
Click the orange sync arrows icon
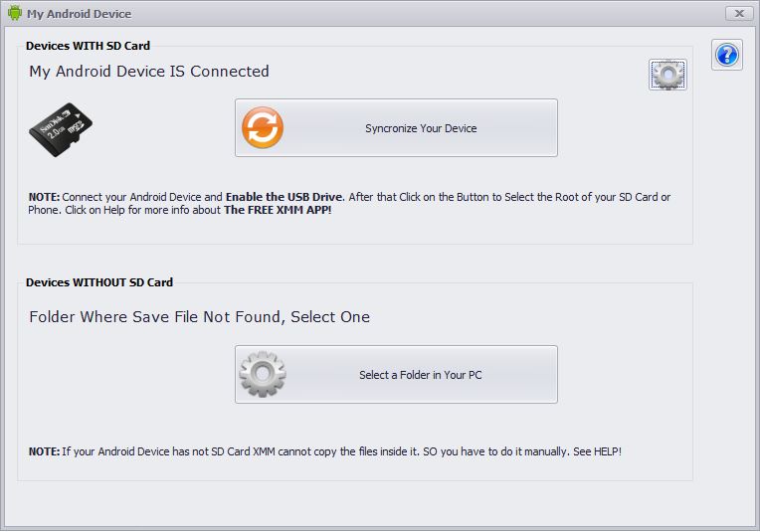263,128
